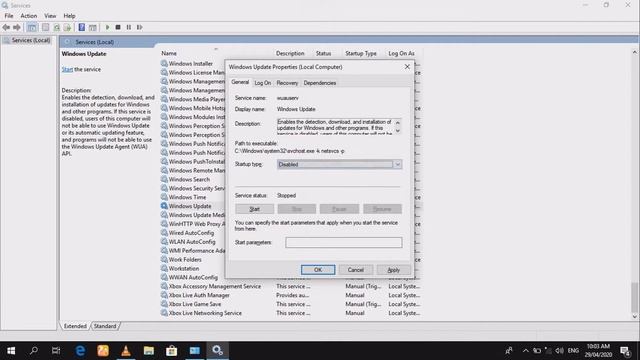This screenshot has width=640, height=360.
Task: Select the WLAN AutoConfig service row
Action: coord(192,242)
